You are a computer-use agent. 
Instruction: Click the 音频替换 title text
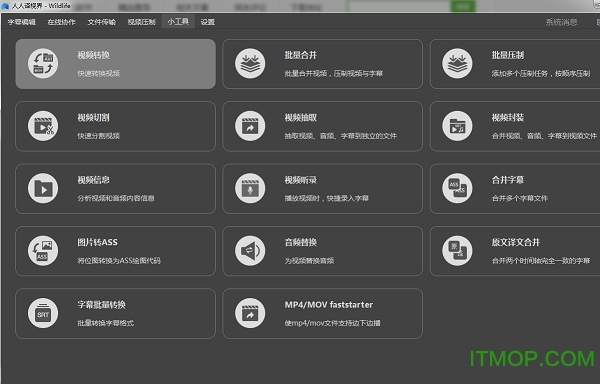click(300, 242)
